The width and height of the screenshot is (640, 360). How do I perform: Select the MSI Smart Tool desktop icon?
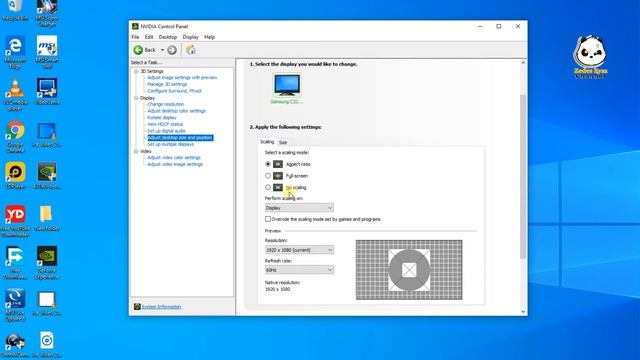[x=47, y=52]
